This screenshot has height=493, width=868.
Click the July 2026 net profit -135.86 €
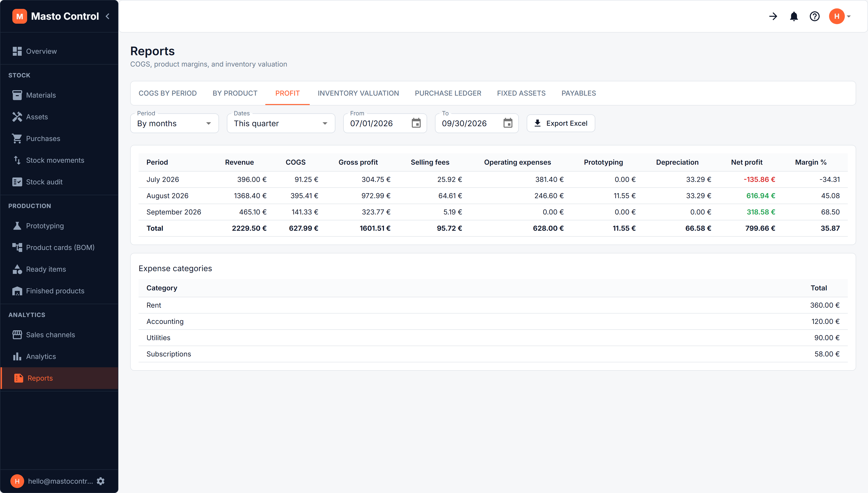click(x=759, y=179)
